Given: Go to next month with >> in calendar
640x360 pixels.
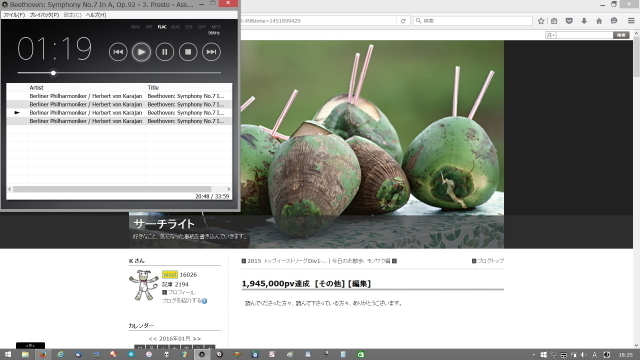Looking at the screenshot, I should 197,339.
